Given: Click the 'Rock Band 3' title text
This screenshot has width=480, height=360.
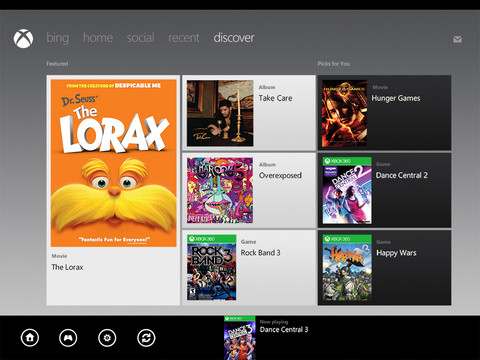Looking at the screenshot, I should pyautogui.click(x=260, y=253).
